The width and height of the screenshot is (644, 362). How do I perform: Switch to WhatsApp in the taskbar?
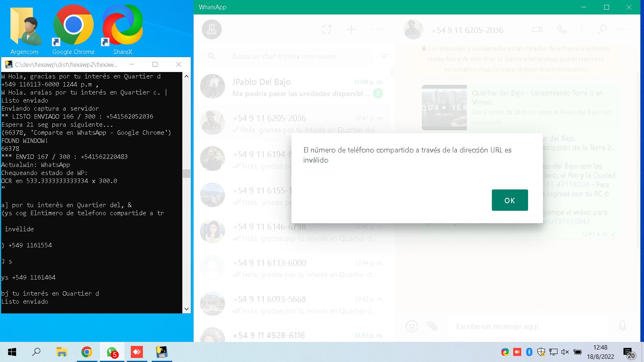coord(111,352)
